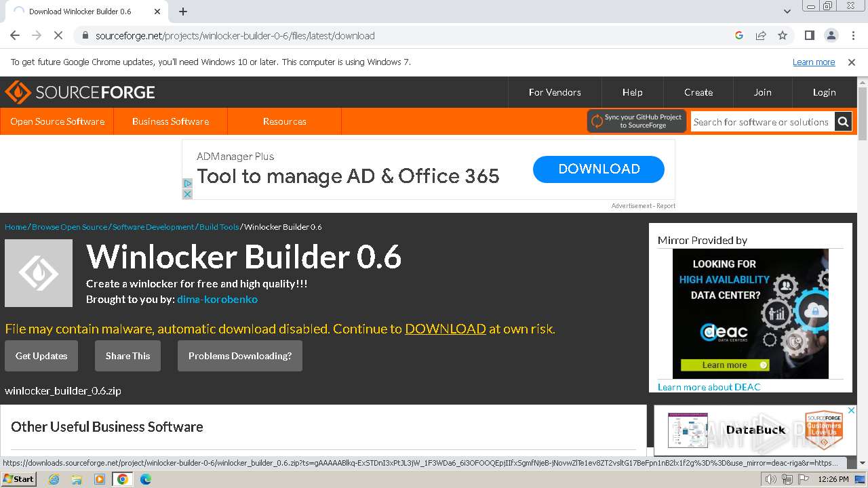Image resolution: width=868 pixels, height=488 pixels.
Task: Open the Windows Start menu
Action: [x=19, y=479]
